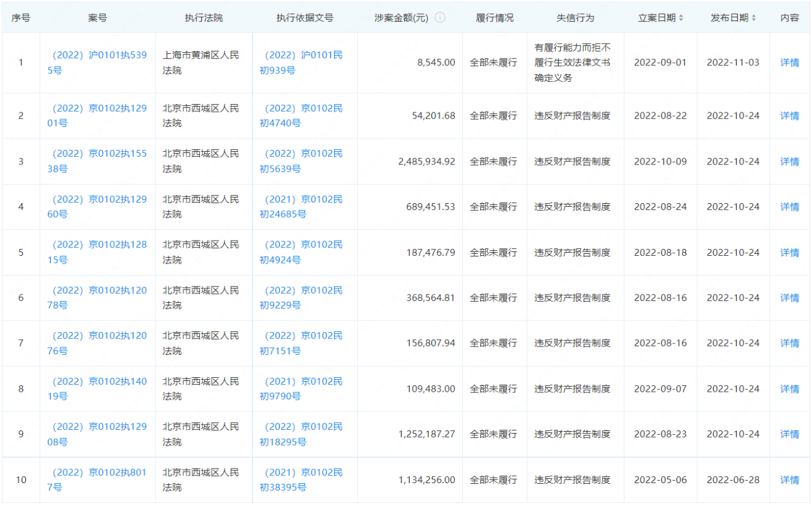
Task: Sort by 发布日期 column arrows
Action: pos(754,18)
